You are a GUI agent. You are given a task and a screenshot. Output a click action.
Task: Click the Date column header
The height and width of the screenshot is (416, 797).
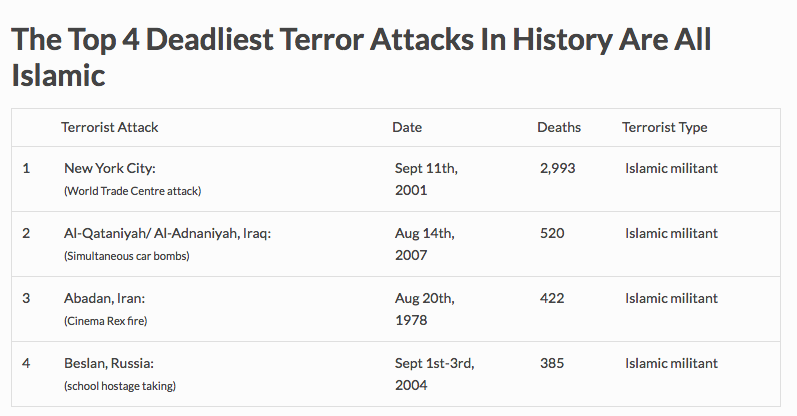click(407, 127)
